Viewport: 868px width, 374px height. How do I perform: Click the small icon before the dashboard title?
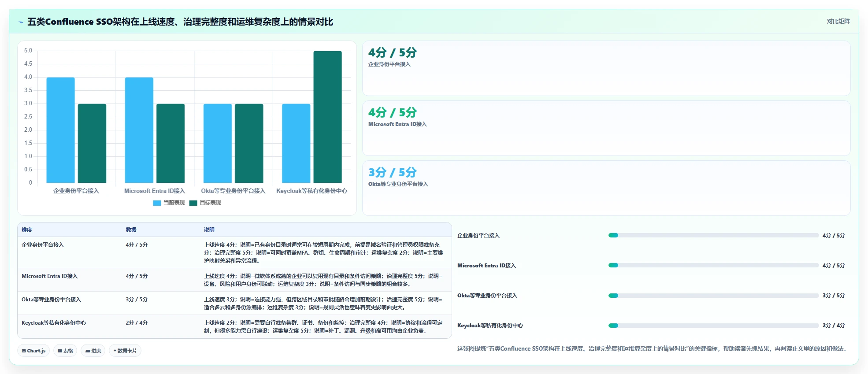(x=21, y=22)
